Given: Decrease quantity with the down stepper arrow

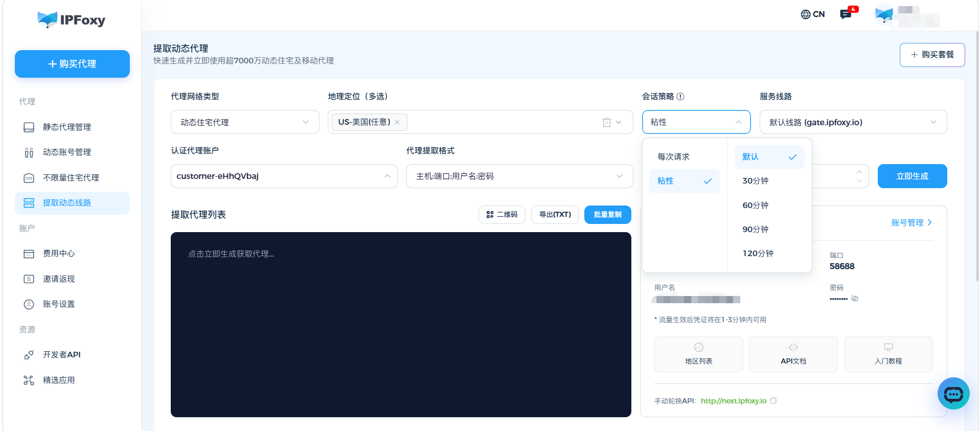Looking at the screenshot, I should (x=859, y=181).
